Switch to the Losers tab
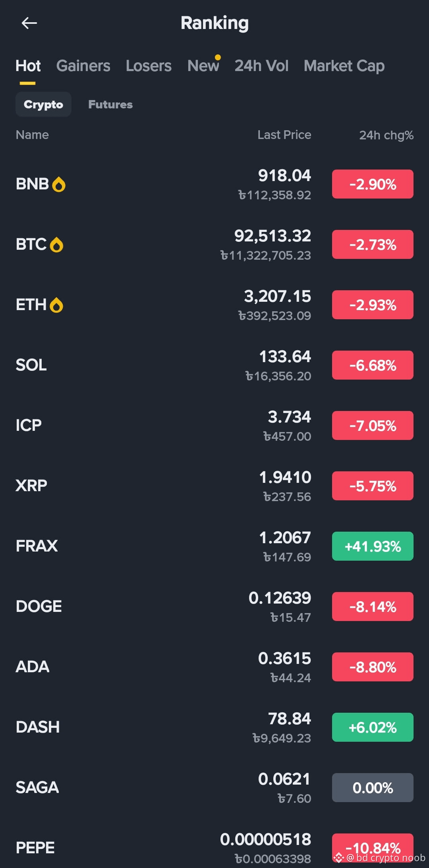 point(149,66)
